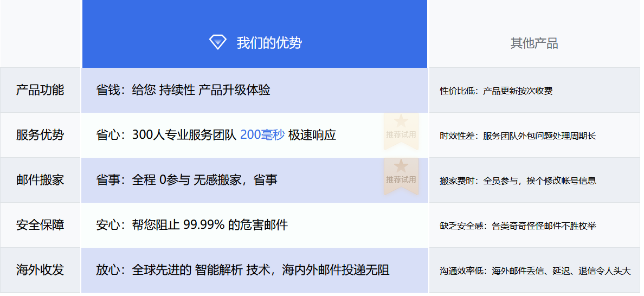Click the 产品功能 row label
Image resolution: width=644 pixels, height=296 pixels.
click(x=40, y=90)
